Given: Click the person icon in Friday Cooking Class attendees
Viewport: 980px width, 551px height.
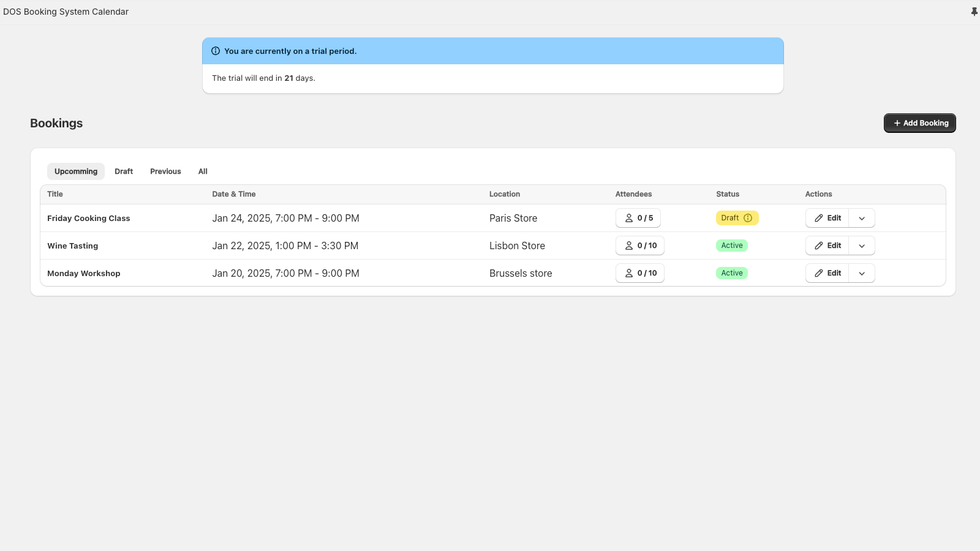Looking at the screenshot, I should pos(628,218).
